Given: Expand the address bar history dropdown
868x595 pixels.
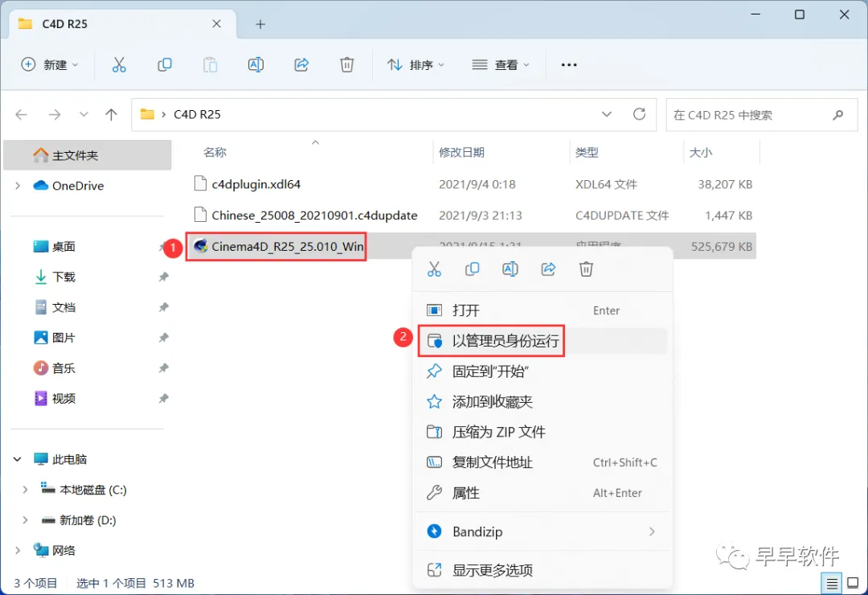Looking at the screenshot, I should (607, 114).
